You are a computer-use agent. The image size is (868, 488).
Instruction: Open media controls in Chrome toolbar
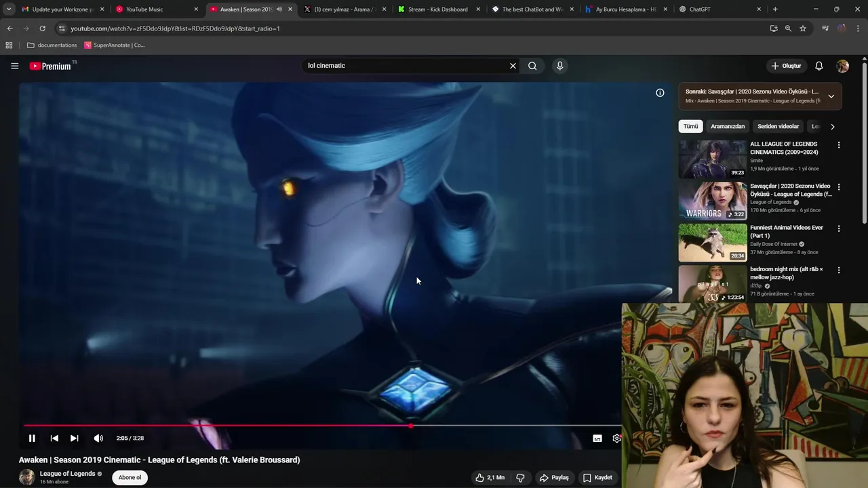(825, 28)
